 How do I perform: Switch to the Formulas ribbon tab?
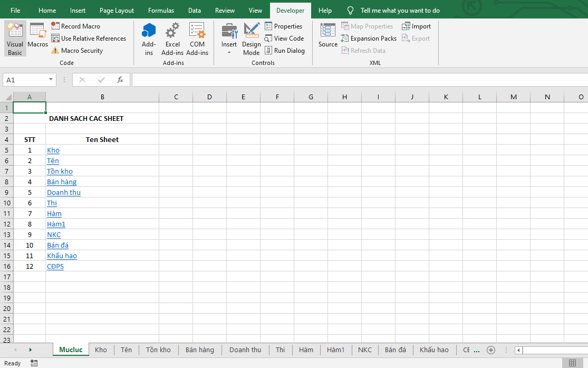[161, 11]
